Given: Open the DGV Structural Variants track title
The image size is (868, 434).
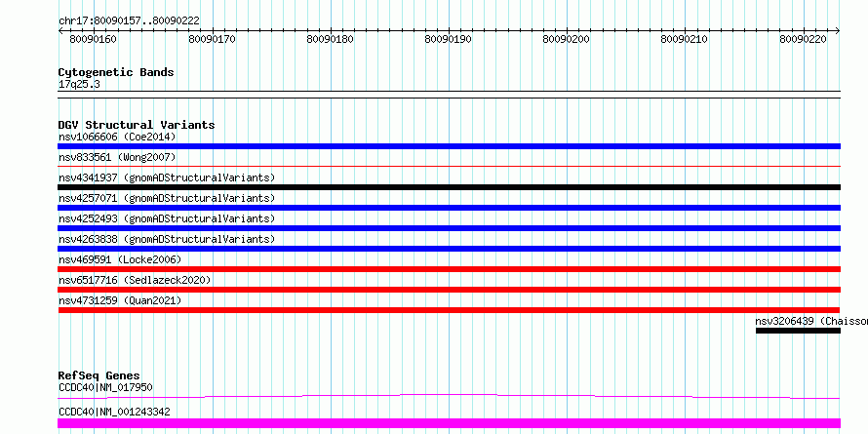Looking at the screenshot, I should click(x=137, y=125).
